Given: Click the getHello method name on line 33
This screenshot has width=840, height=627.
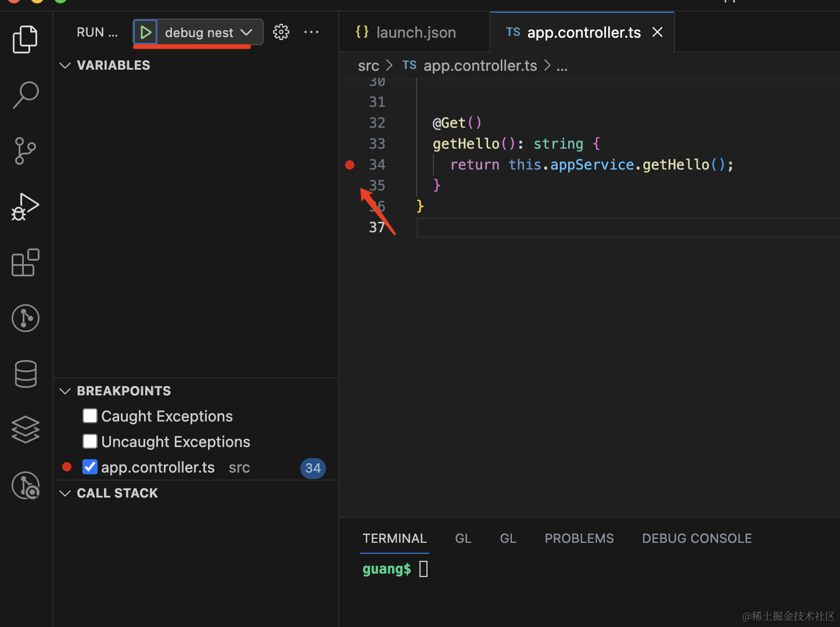Looking at the screenshot, I should tap(466, 144).
